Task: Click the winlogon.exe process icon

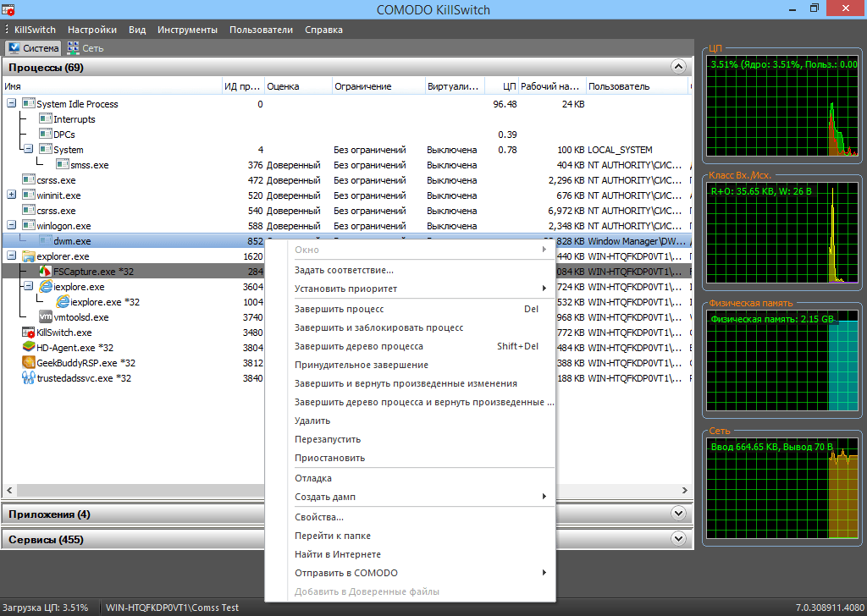Action: pyautogui.click(x=27, y=225)
